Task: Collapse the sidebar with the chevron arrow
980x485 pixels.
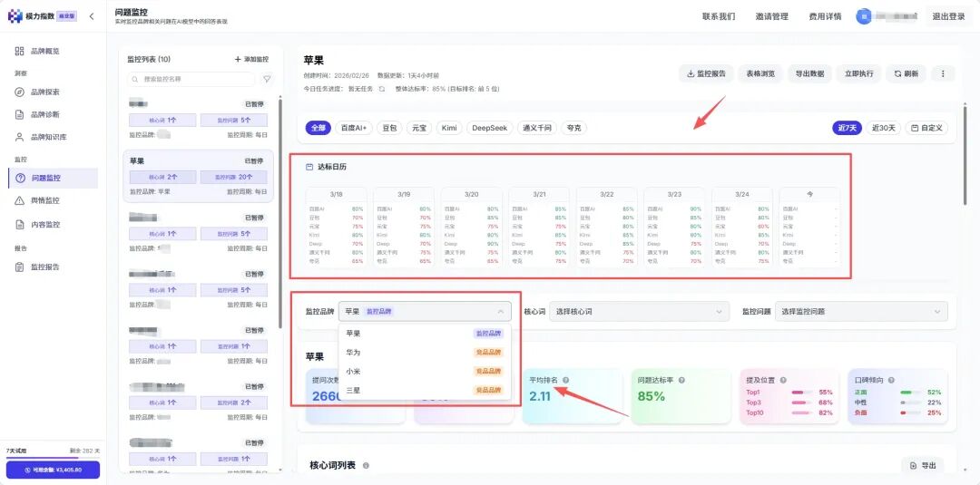Action: pos(92,16)
